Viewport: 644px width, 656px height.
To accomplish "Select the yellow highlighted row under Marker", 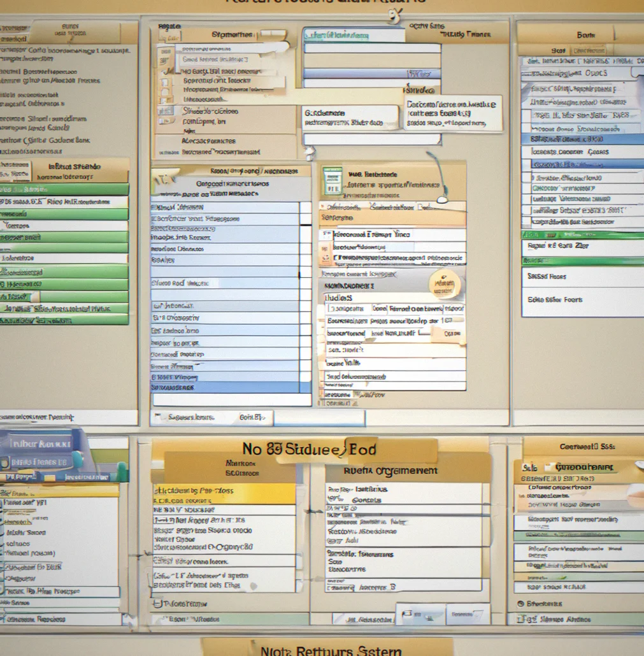I will tap(224, 494).
